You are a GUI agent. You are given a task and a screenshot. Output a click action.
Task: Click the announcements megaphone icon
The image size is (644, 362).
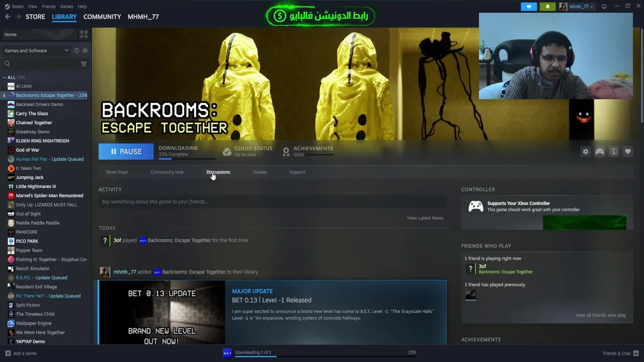529,7
